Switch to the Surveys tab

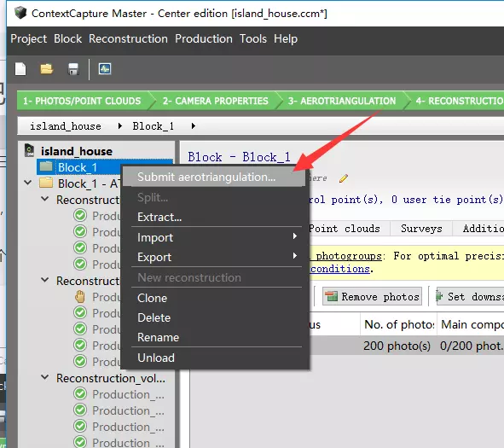pyautogui.click(x=421, y=229)
